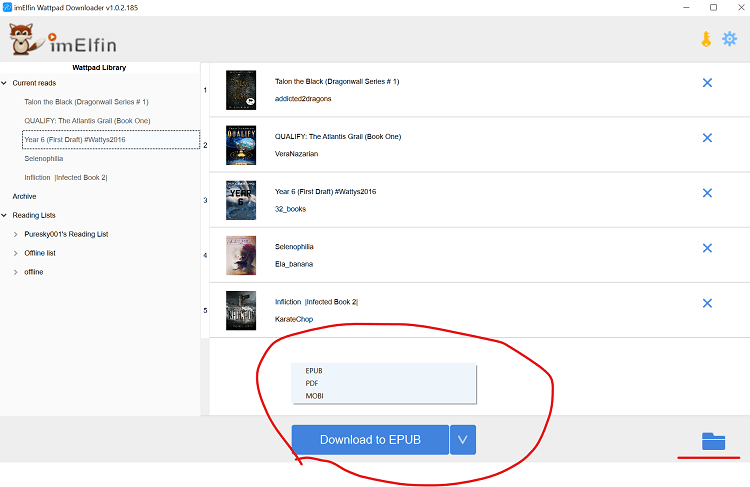Click the Year 6 cover thumbnail
The width and height of the screenshot is (750, 487).
pos(241,200)
